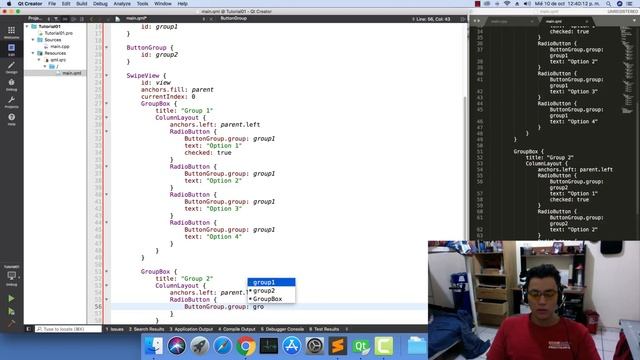Screen dimensions: 640x360
Task: Collapse the Sources folder in project tree
Action: click(33, 40)
